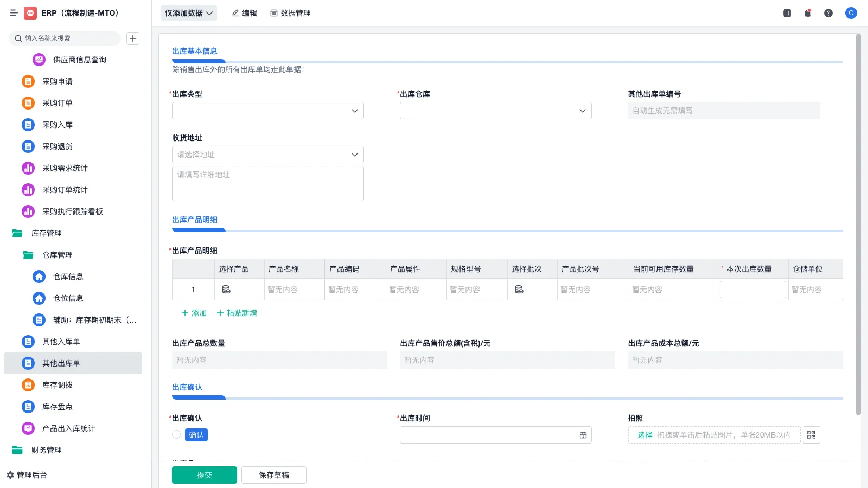
Task: Click the help question mark icon
Action: [829, 13]
